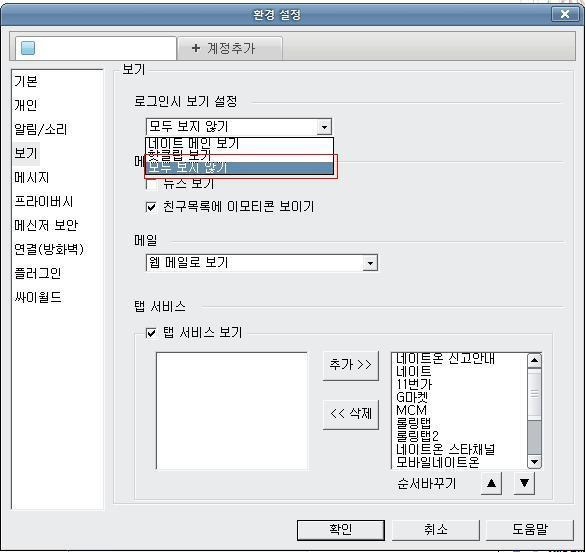Open 플러그인 settings category
This screenshot has height=552, width=585.
point(38,273)
